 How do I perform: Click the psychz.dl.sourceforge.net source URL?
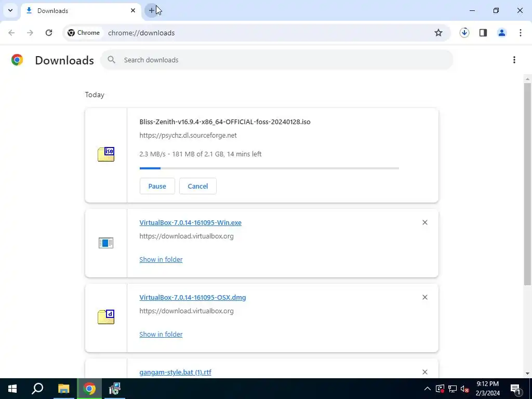[188, 136]
